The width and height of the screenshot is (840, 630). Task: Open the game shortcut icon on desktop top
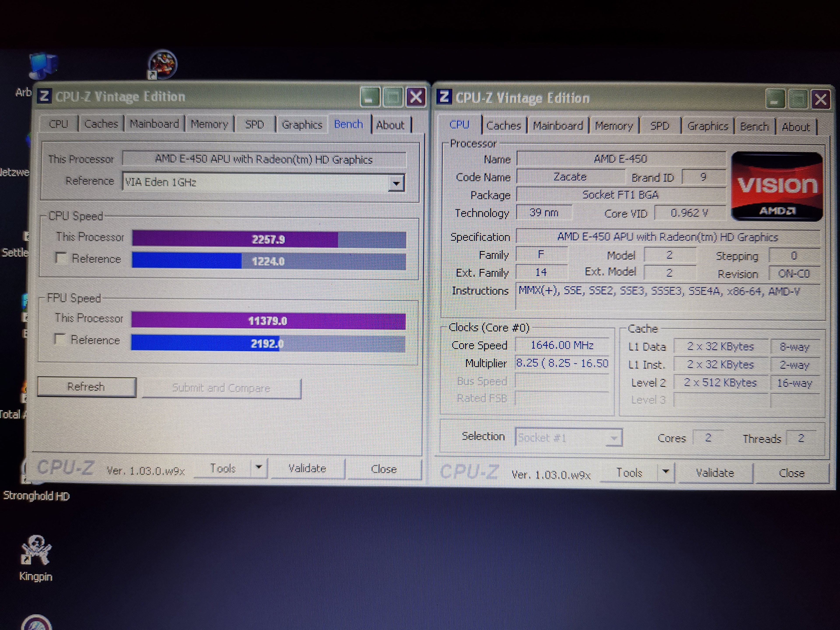pos(162,64)
